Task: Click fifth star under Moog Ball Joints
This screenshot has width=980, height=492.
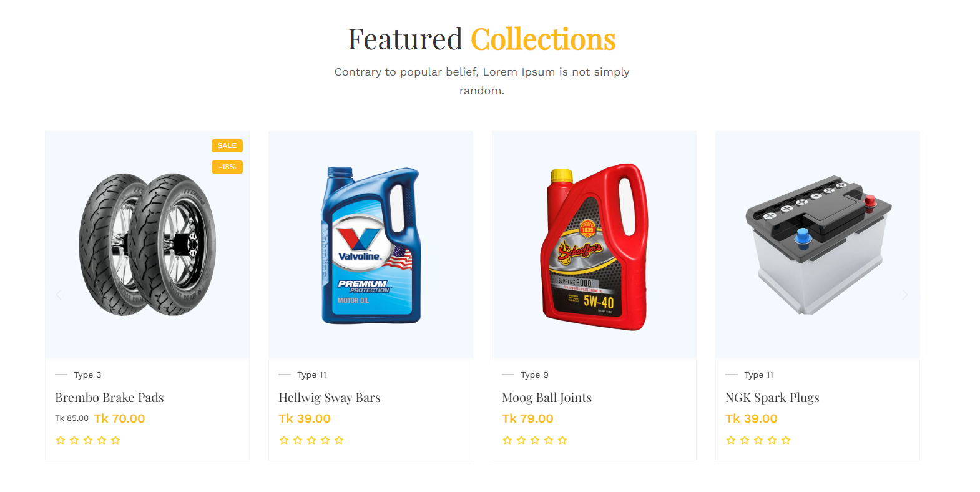Action: (562, 440)
